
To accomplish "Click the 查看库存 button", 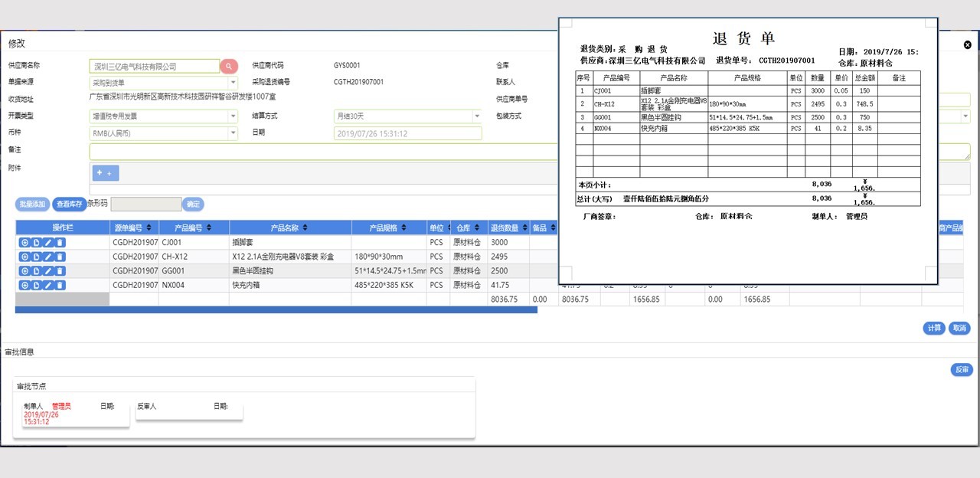I will (x=70, y=205).
